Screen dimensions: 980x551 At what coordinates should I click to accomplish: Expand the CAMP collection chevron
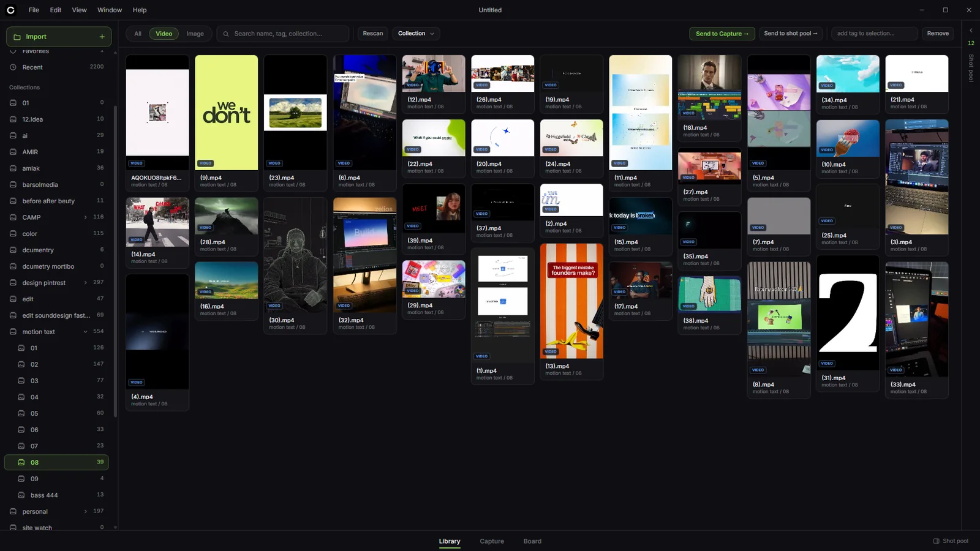85,217
